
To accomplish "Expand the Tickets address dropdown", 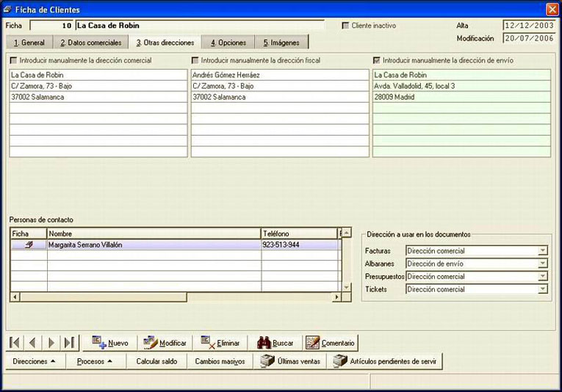I will (x=543, y=289).
